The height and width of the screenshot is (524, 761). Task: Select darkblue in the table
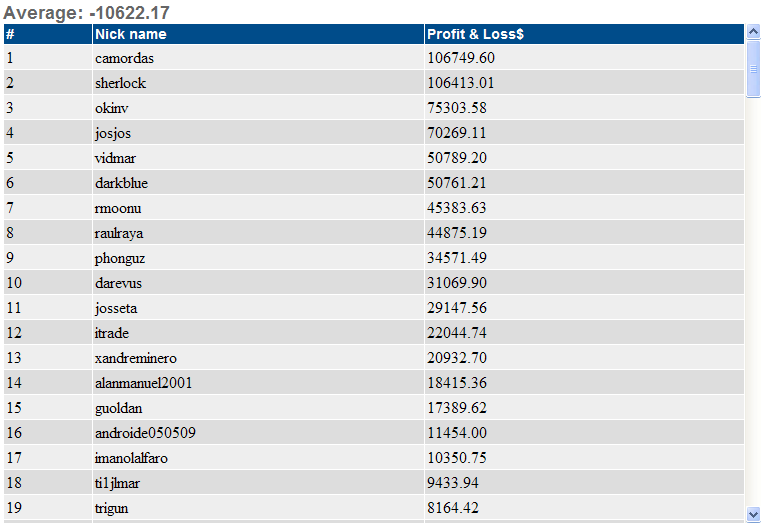pos(122,183)
